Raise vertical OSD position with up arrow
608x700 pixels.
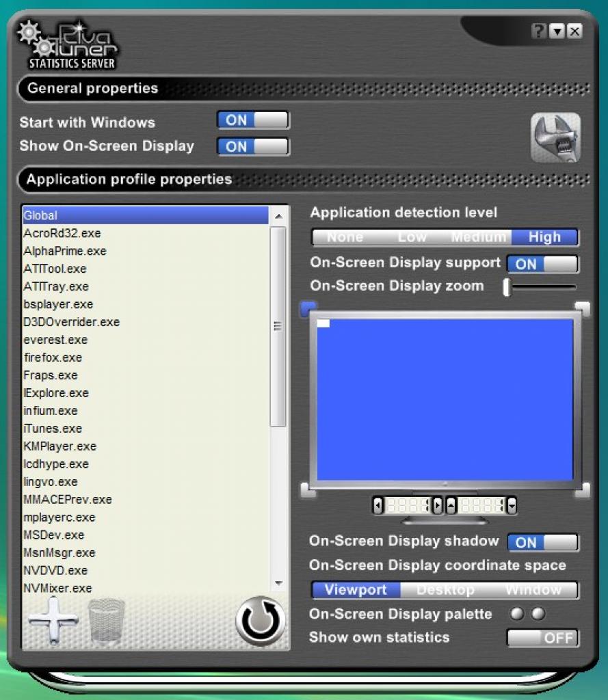(451, 506)
